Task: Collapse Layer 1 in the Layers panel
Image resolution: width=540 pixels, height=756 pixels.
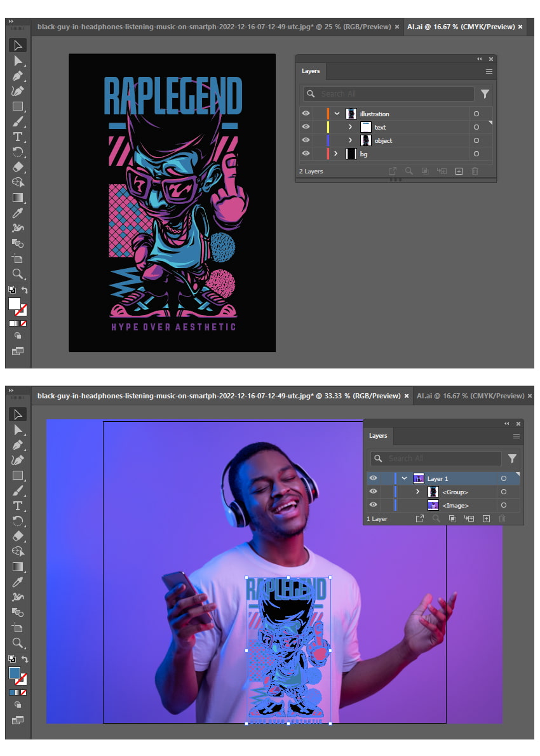Action: point(404,478)
